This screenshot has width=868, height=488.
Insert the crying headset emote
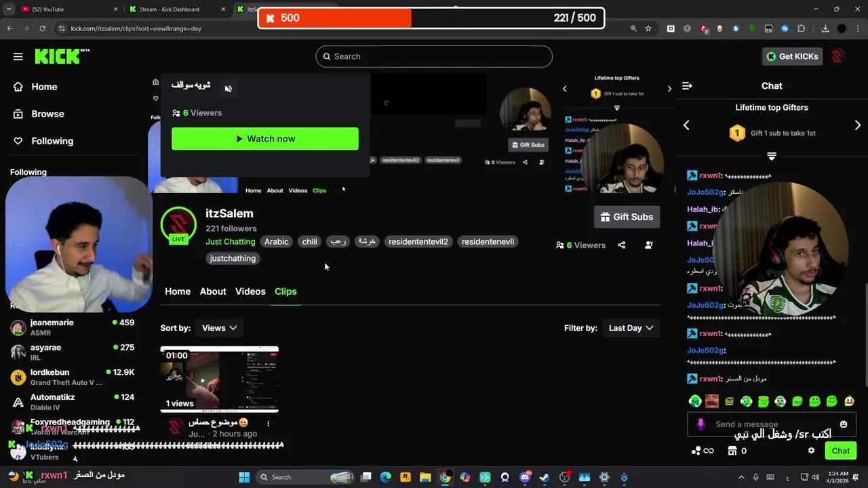(x=694, y=401)
